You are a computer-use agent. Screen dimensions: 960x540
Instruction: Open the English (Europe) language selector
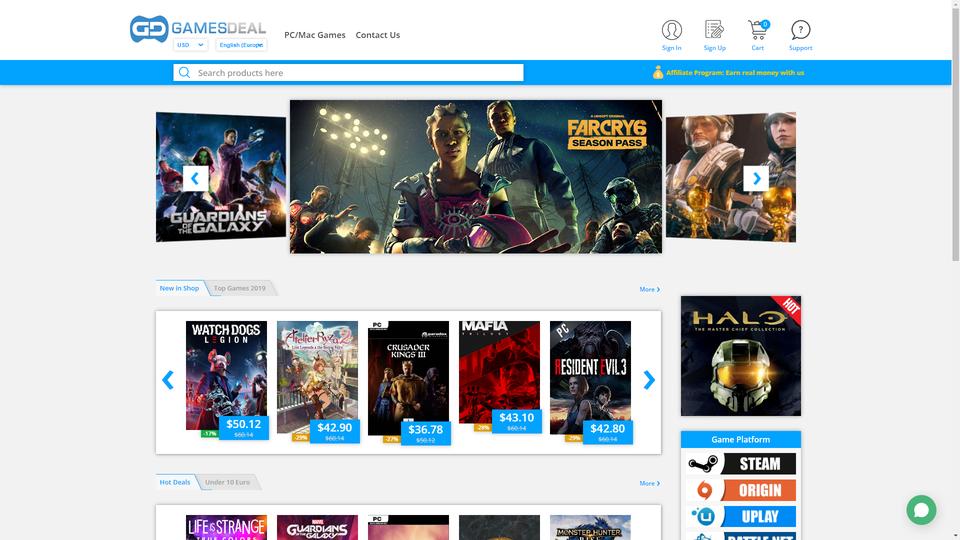241,45
